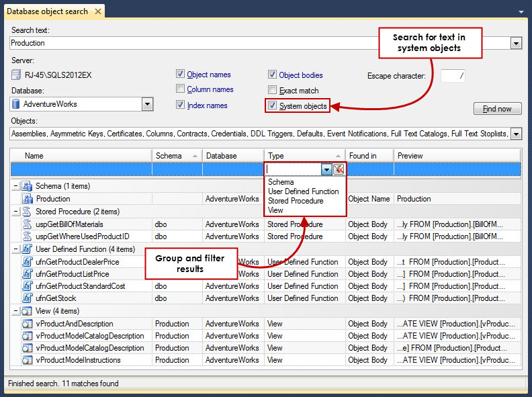The width and height of the screenshot is (532, 397).
Task: Select the vProductModelInstructions row name
Action: coord(78,360)
